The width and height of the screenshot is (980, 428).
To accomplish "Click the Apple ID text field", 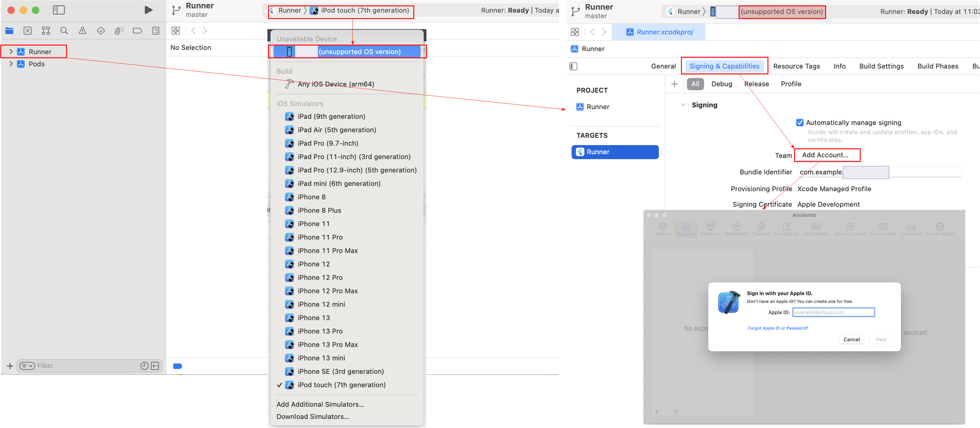I will pyautogui.click(x=833, y=312).
